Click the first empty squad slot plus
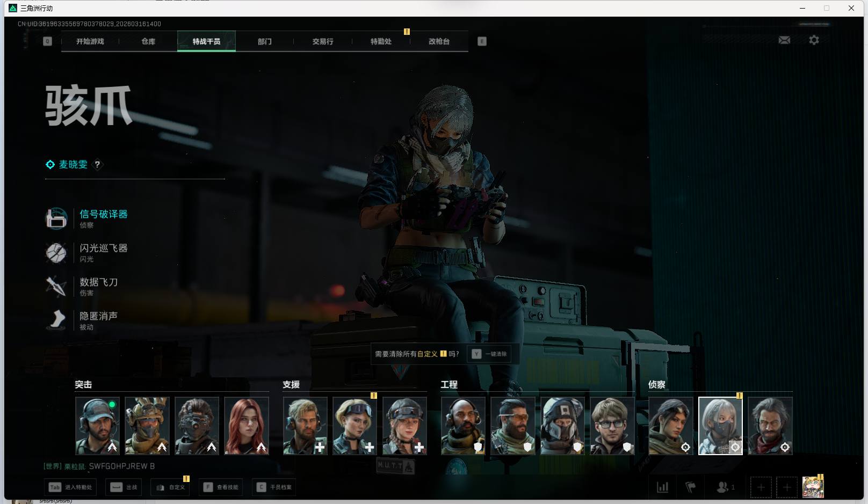Screen dimensions: 868x504 tap(761, 487)
